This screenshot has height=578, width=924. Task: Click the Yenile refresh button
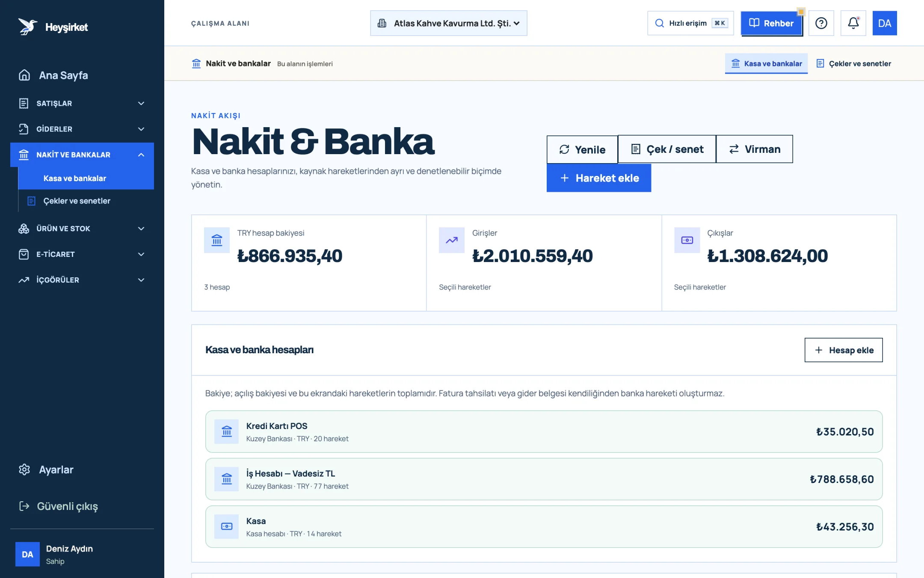582,149
